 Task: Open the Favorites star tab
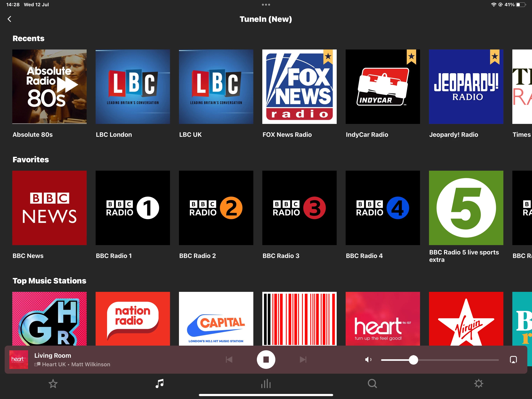point(53,384)
